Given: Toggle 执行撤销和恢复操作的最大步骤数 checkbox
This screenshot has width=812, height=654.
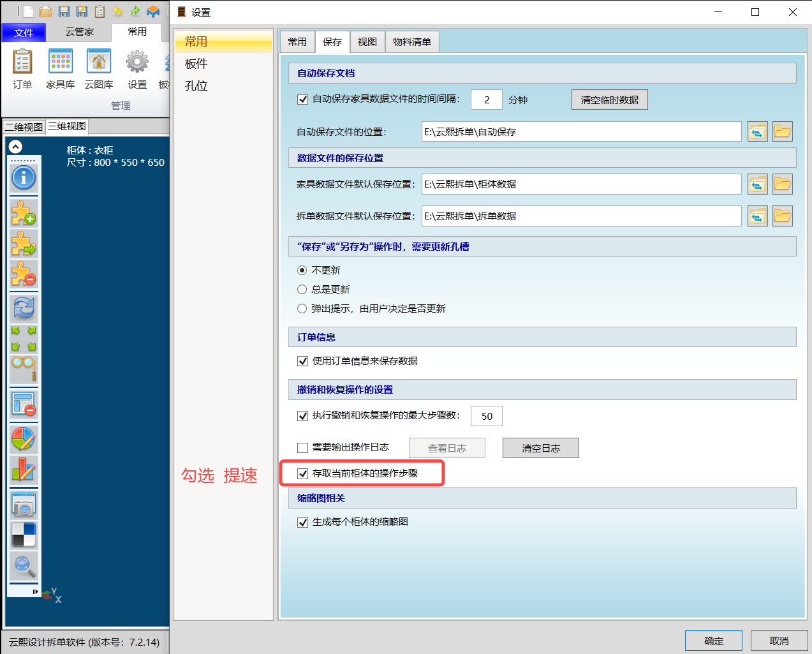Looking at the screenshot, I should coord(303,416).
